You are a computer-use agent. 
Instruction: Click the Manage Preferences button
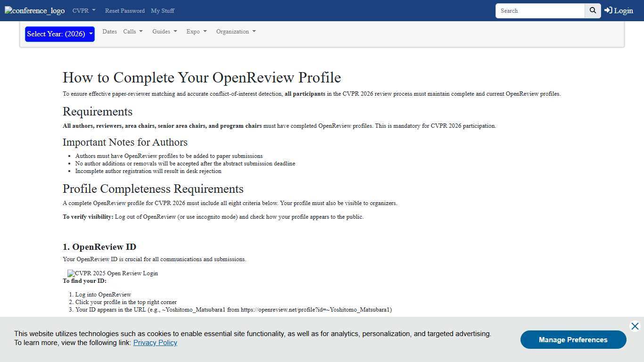point(573,339)
